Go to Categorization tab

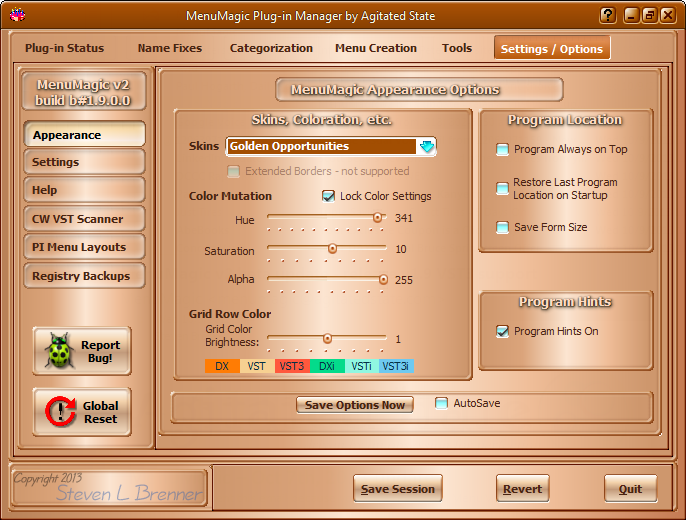tap(271, 48)
